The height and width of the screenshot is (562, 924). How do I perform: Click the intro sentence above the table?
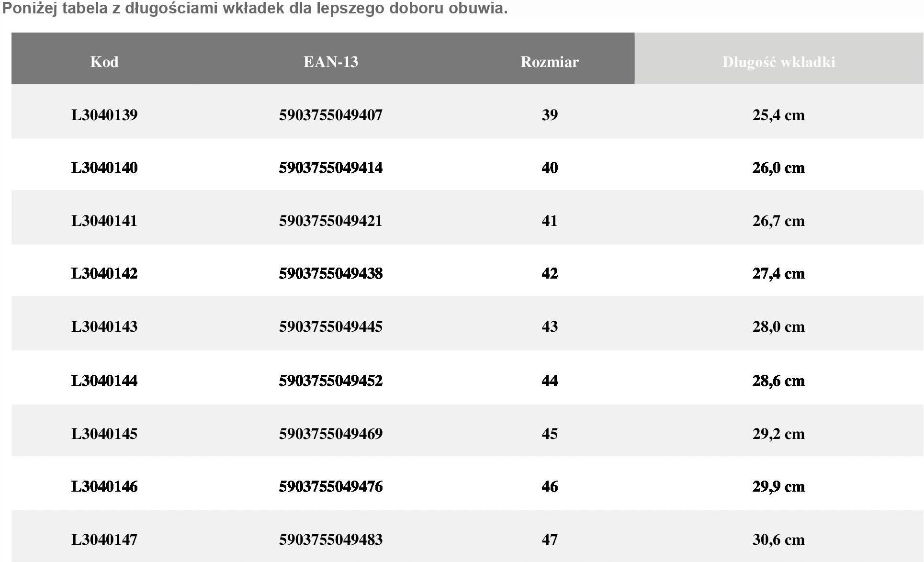pyautogui.click(x=255, y=8)
